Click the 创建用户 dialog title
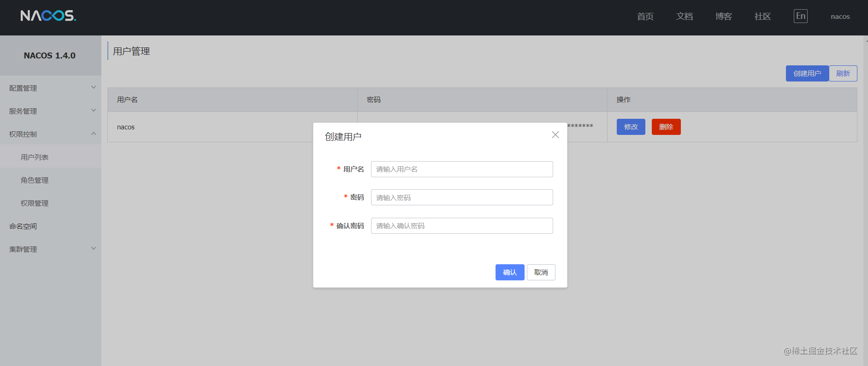The width and height of the screenshot is (868, 366). coord(343,137)
